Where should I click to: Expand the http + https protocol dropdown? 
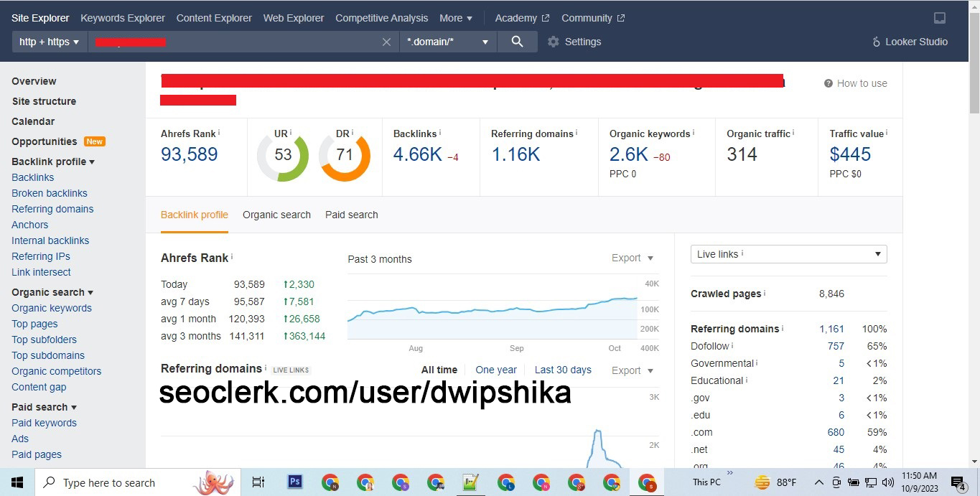point(49,42)
